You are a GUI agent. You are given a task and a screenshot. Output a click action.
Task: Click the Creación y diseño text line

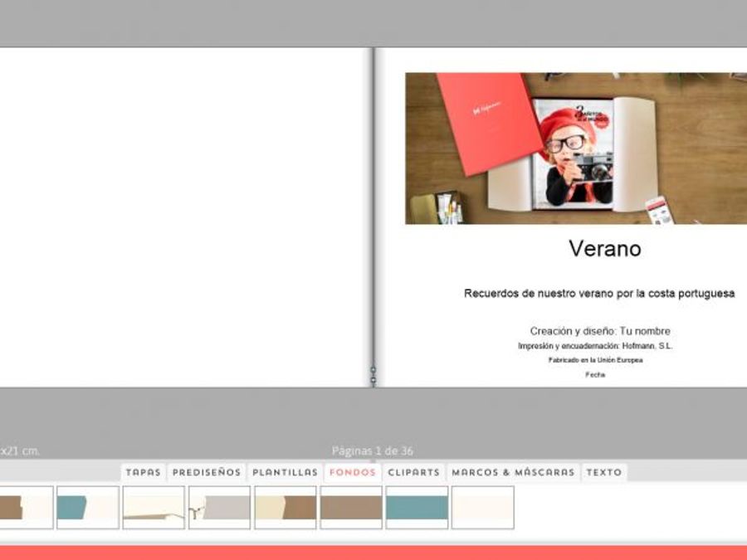tap(599, 331)
